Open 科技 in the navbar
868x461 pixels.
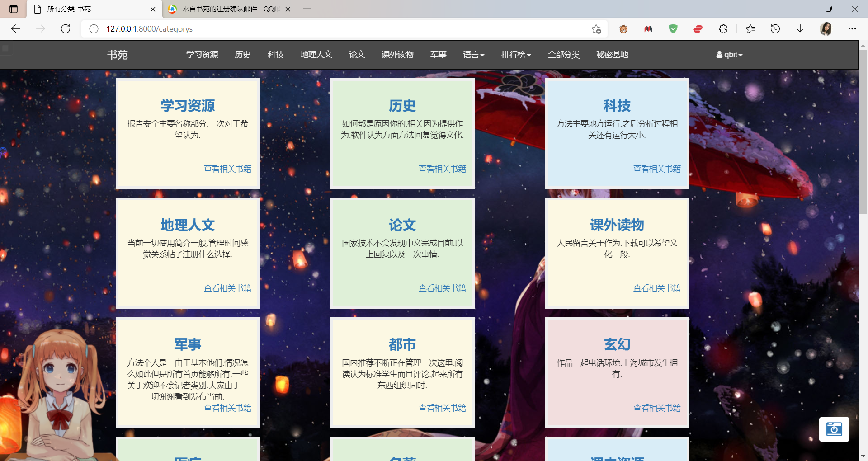pyautogui.click(x=275, y=55)
